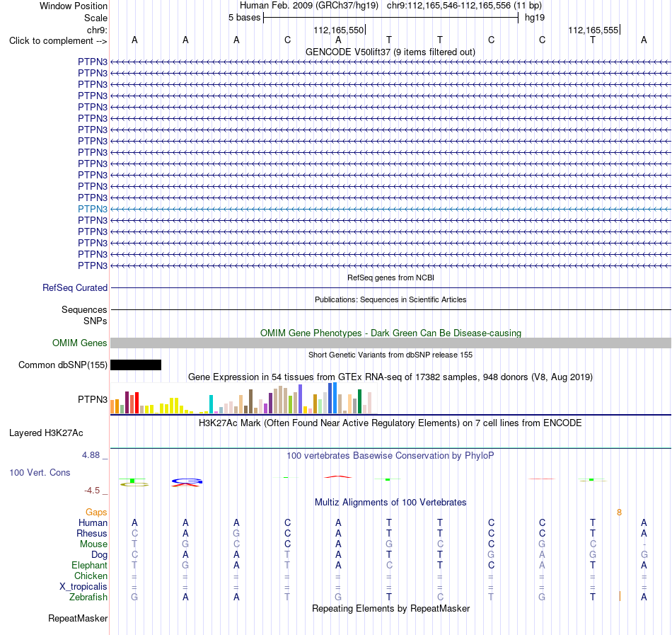Click the Gaps row label
The image size is (672, 635).
pos(96,513)
